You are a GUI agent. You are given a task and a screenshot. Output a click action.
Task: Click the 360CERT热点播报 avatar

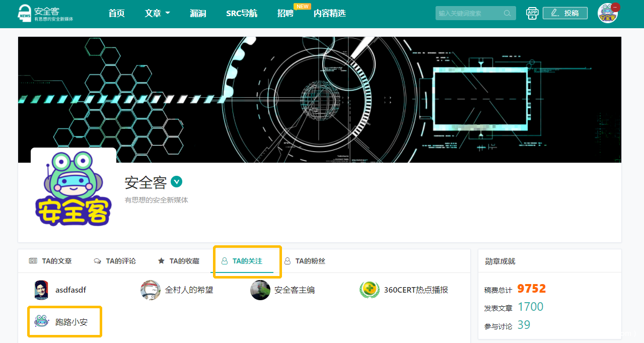[x=369, y=290]
